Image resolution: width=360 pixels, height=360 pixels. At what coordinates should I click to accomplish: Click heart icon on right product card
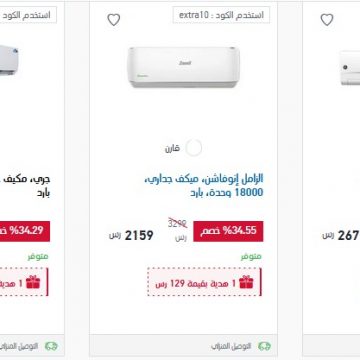(x=327, y=20)
